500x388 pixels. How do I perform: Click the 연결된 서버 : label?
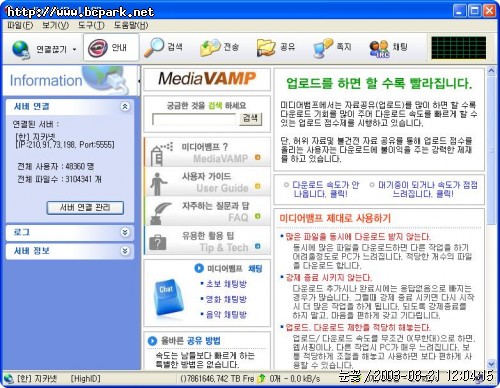click(x=36, y=124)
